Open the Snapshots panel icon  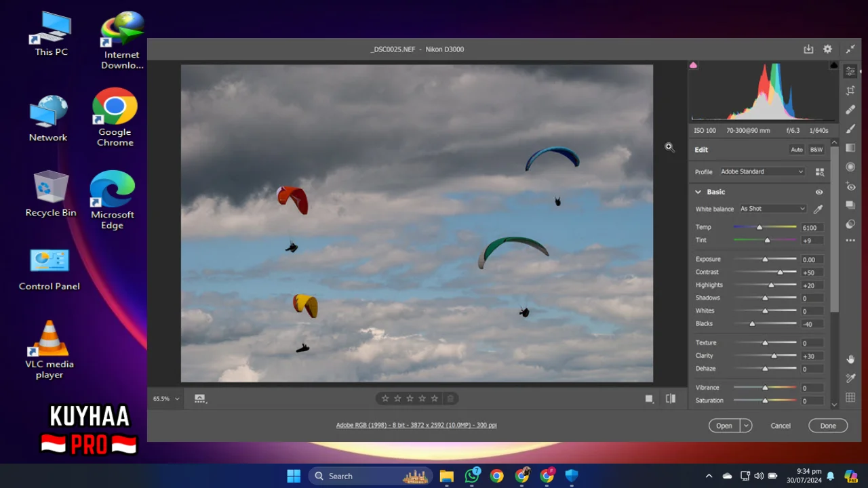(850, 205)
